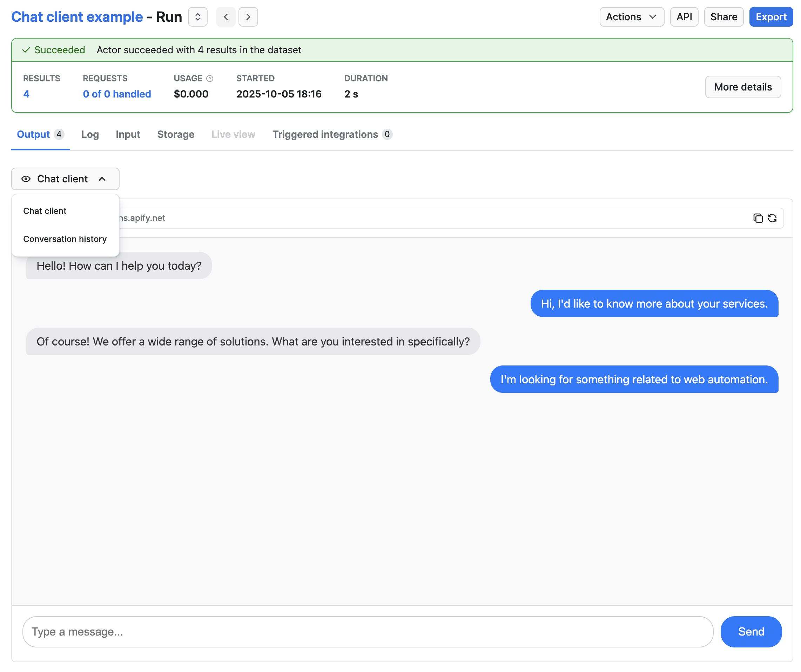Open the usage cost help tooltip
Viewport: 801px width, 672px height.
click(x=209, y=79)
